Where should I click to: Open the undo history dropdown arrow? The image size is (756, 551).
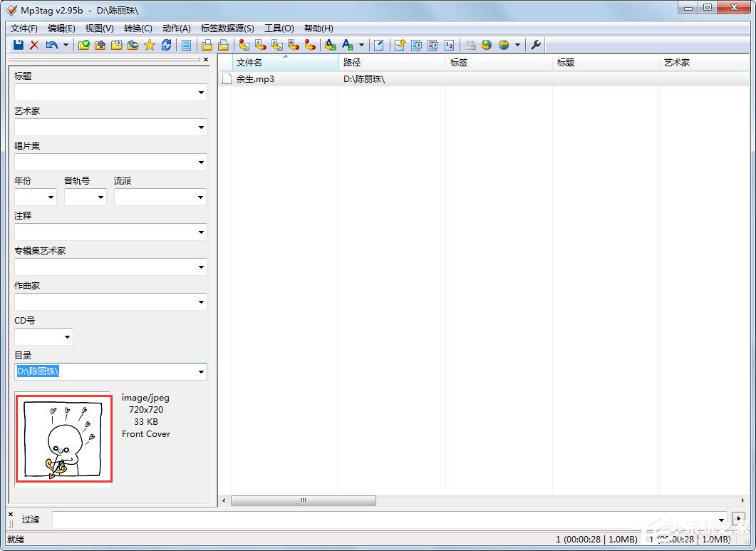click(66, 45)
